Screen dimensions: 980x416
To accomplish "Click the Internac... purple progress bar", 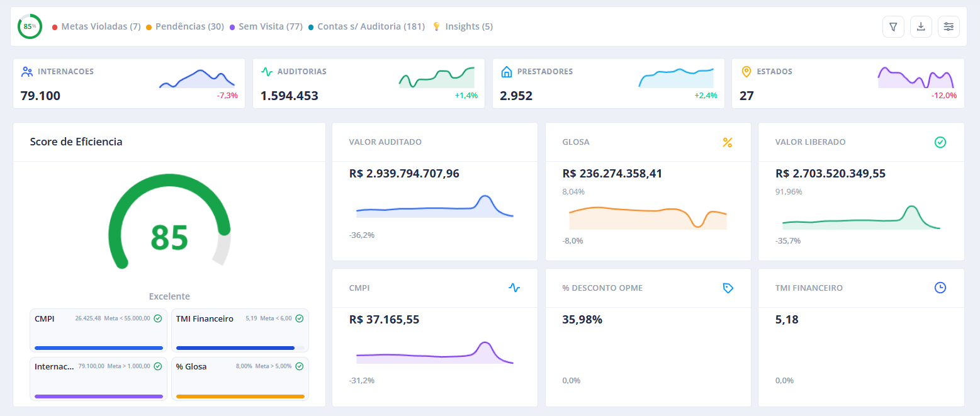I will click(x=99, y=396).
